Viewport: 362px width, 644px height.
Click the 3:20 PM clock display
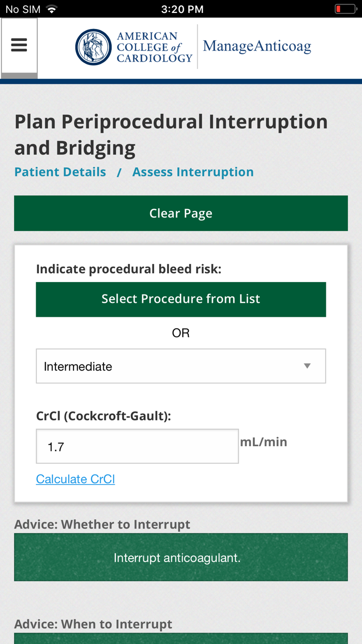coord(181,8)
